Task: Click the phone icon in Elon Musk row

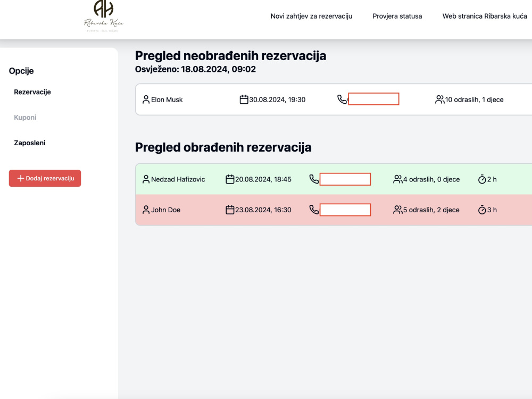Action: click(342, 99)
